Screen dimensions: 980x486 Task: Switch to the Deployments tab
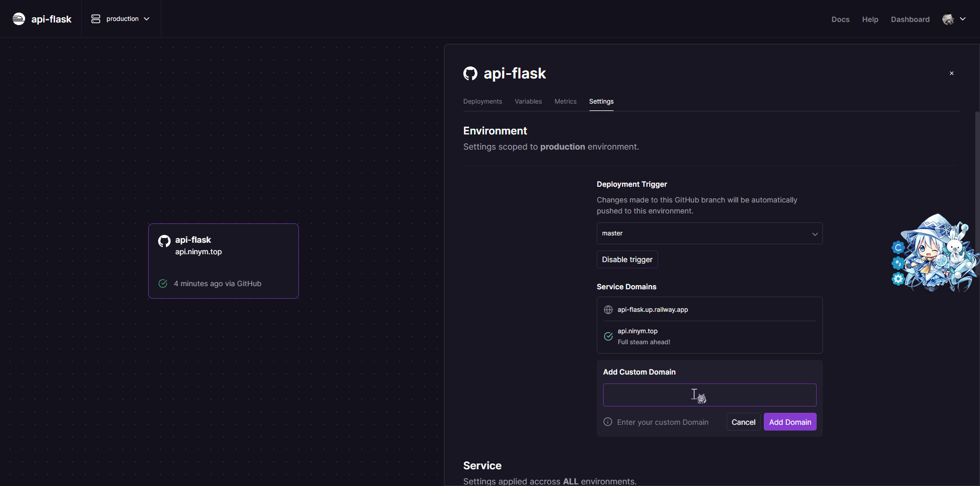pyautogui.click(x=482, y=101)
